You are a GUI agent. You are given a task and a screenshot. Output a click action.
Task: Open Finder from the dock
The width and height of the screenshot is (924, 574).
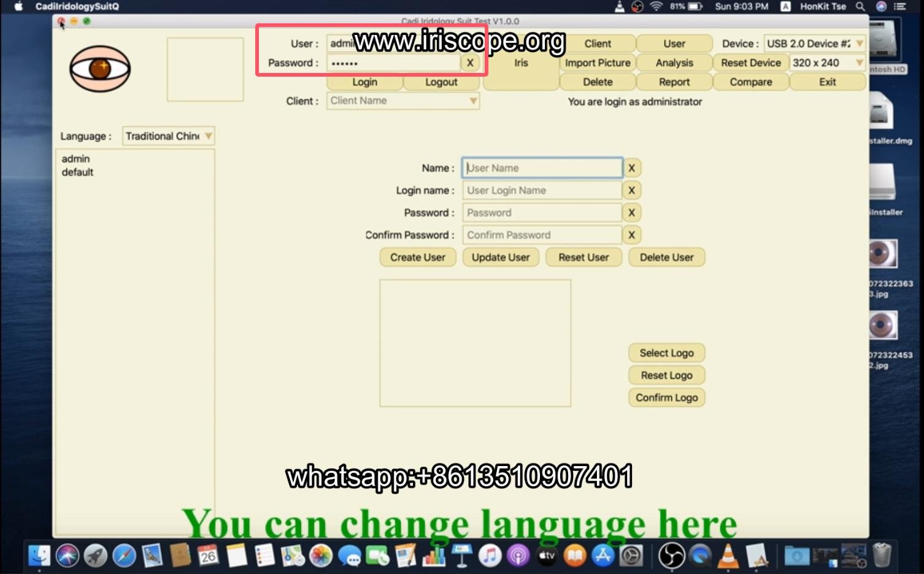pos(39,556)
